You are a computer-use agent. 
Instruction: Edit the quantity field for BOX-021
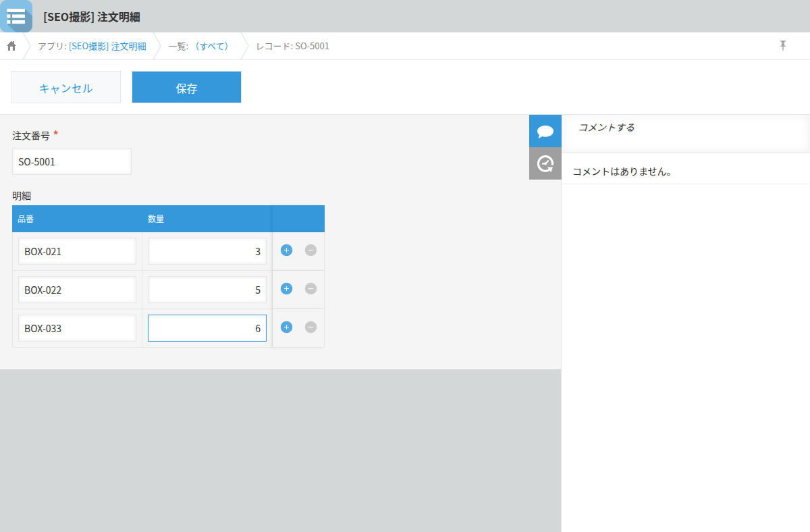tap(207, 251)
